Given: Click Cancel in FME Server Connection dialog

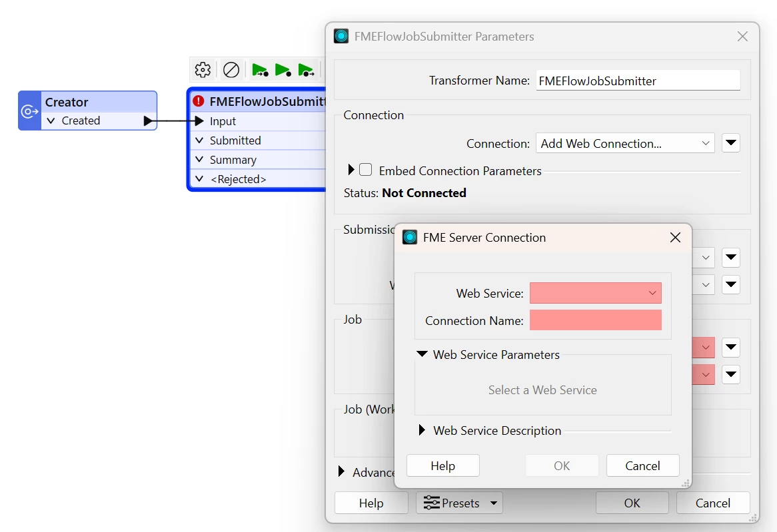Looking at the screenshot, I should point(642,465).
